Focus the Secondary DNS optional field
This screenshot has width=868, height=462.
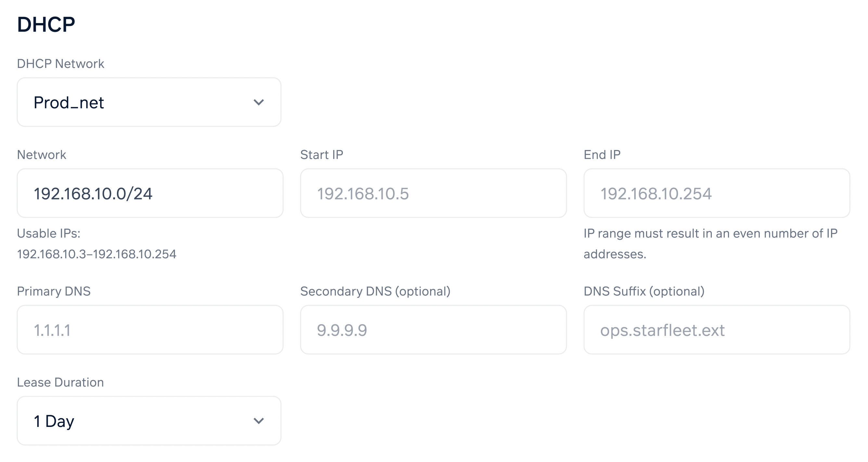coord(433,329)
